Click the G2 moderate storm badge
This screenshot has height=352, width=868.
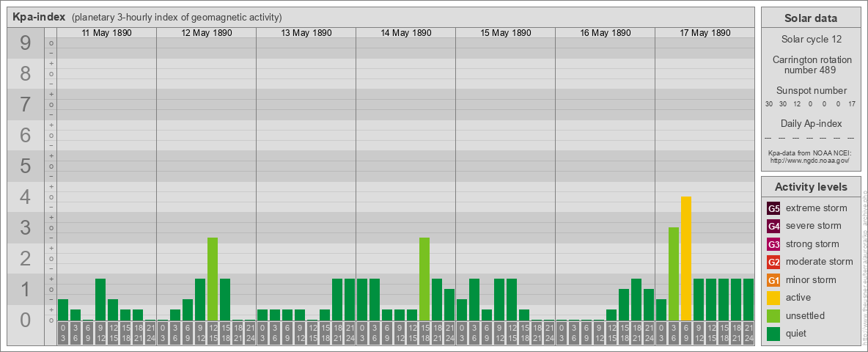[773, 262]
